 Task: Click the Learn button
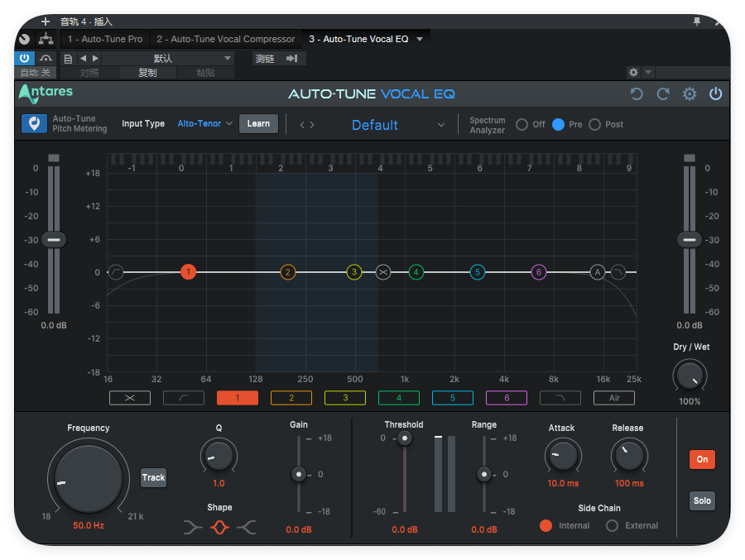pyautogui.click(x=258, y=123)
